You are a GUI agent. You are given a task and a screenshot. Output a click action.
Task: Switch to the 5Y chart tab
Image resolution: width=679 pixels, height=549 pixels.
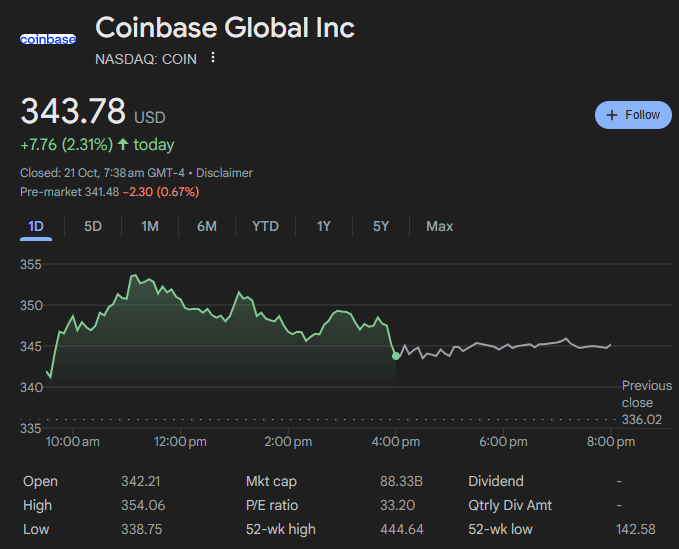(x=381, y=226)
